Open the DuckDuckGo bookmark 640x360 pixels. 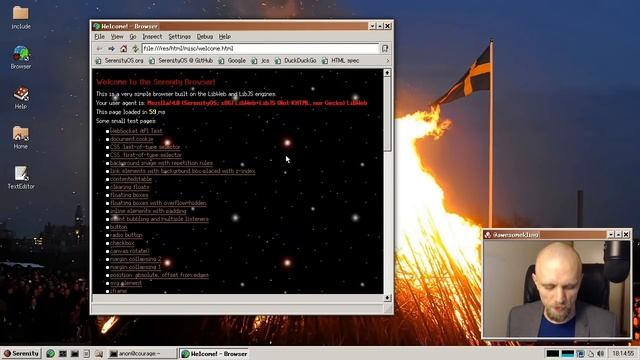[296, 61]
